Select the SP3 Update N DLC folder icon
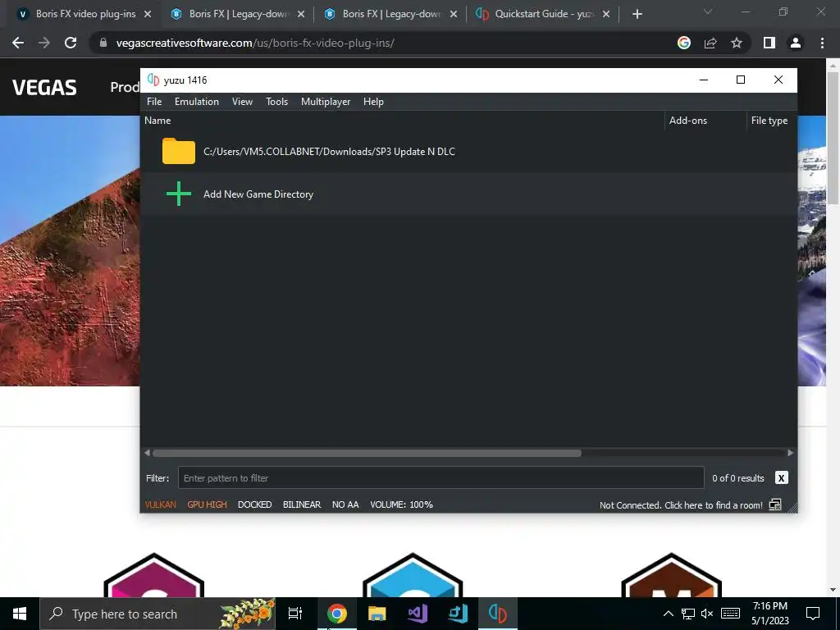Screen dimensions: 840x630 tap(179, 151)
